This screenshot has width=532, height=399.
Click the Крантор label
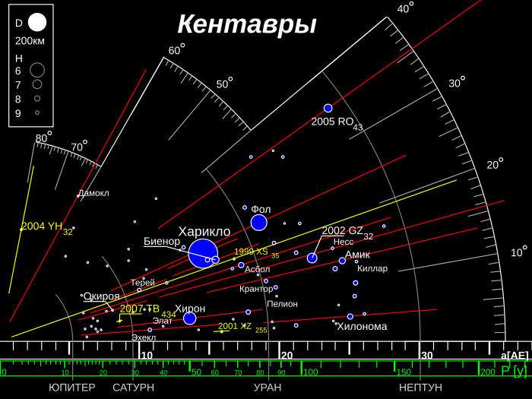tap(256, 289)
